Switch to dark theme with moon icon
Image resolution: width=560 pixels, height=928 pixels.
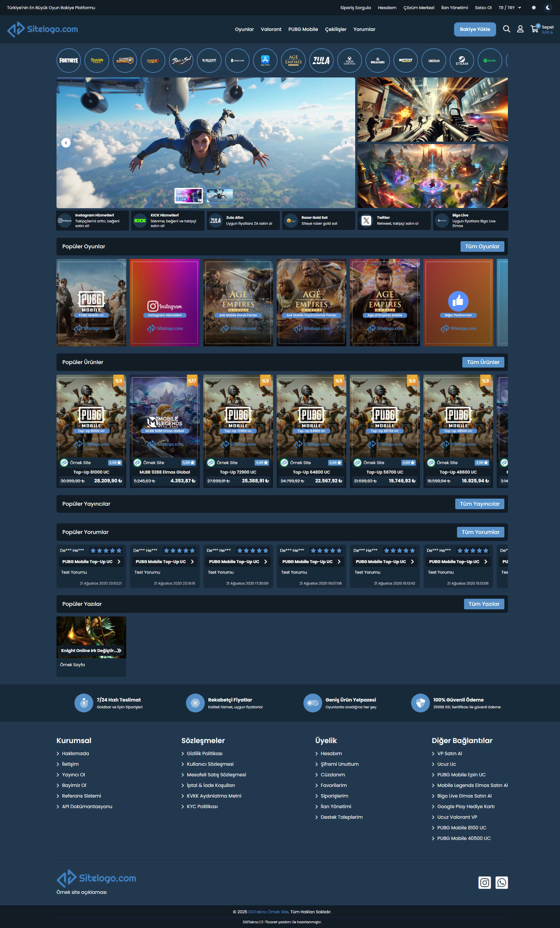tap(548, 8)
